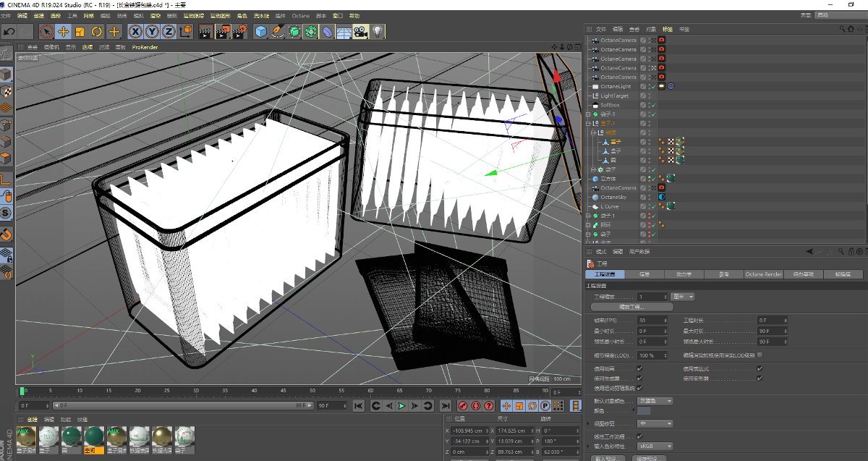Toggle the Linear Workflow checkbox
The height and width of the screenshot is (461, 868).
tap(639, 436)
